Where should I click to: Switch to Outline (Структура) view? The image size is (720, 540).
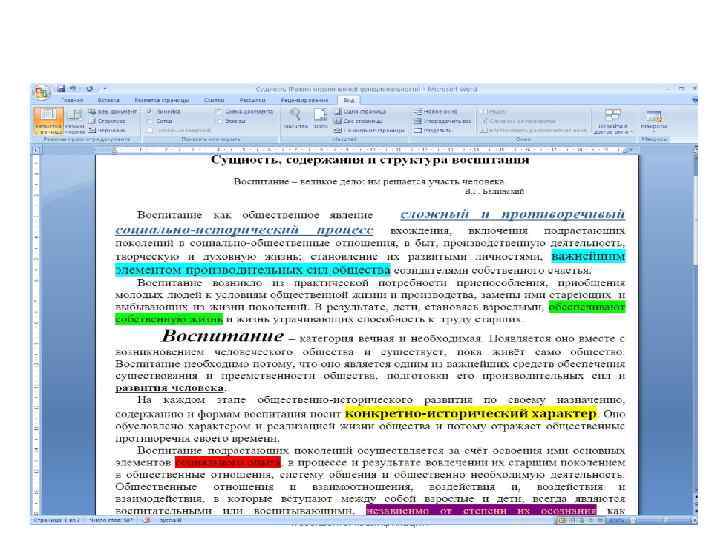tap(107, 121)
